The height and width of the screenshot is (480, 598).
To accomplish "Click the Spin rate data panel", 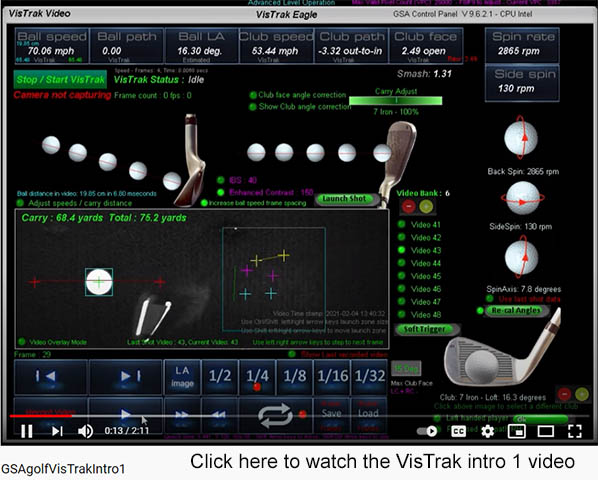I will tap(522, 45).
